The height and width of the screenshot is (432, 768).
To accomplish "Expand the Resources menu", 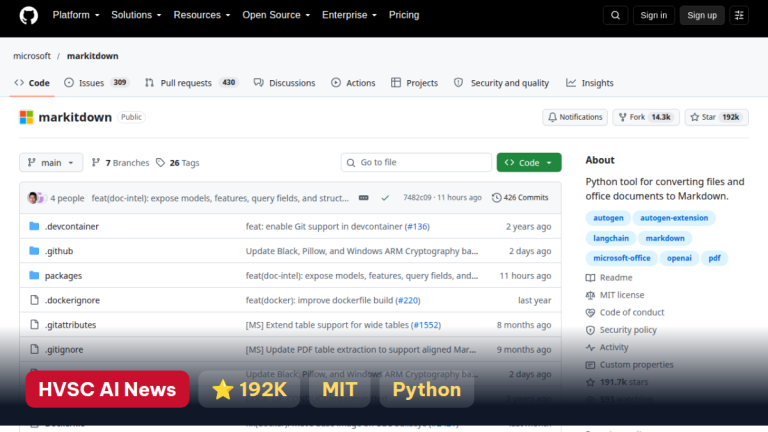I will pyautogui.click(x=202, y=15).
